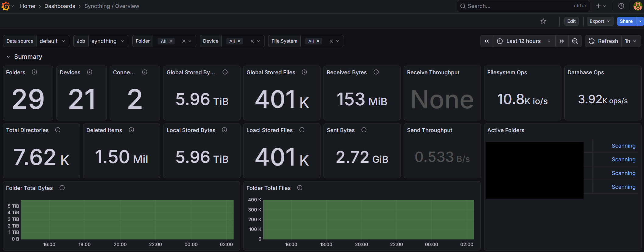Collapse the Summary row section

coord(8,57)
